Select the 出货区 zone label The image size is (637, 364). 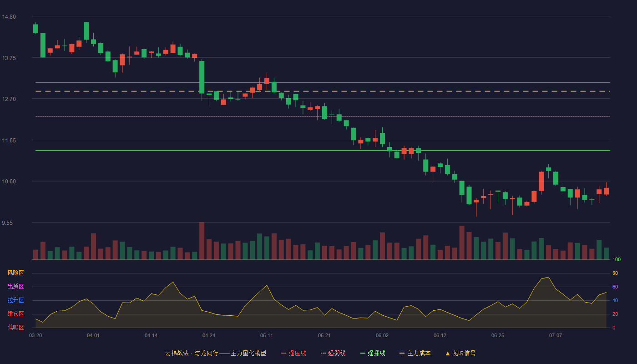pyautogui.click(x=16, y=287)
